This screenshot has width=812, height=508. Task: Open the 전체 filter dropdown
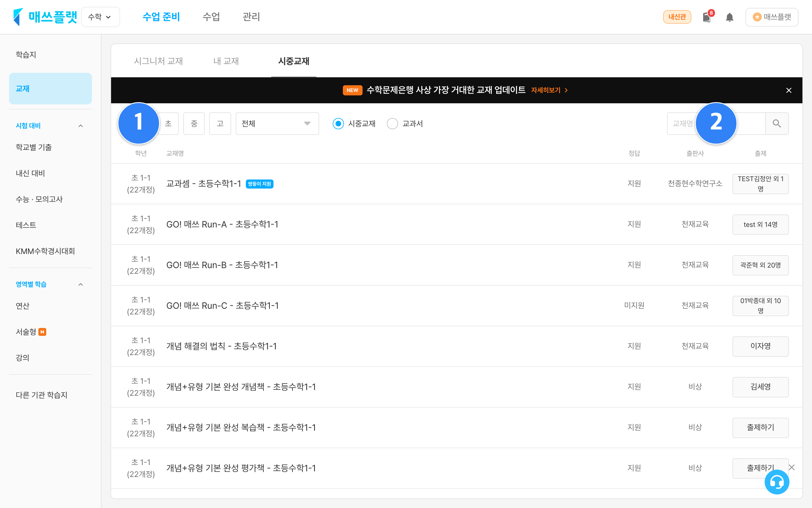point(277,124)
